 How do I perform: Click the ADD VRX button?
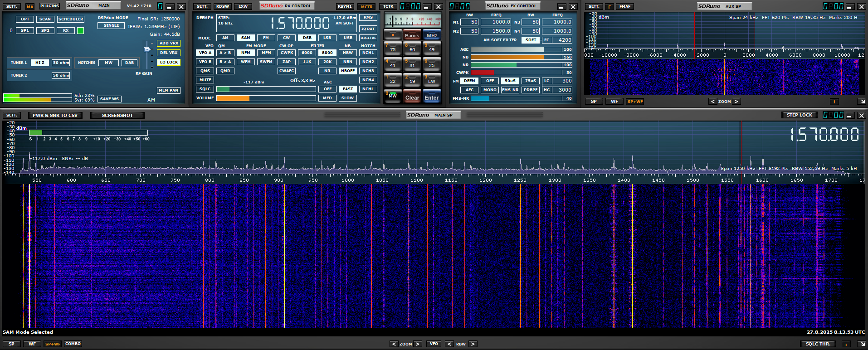(x=169, y=43)
